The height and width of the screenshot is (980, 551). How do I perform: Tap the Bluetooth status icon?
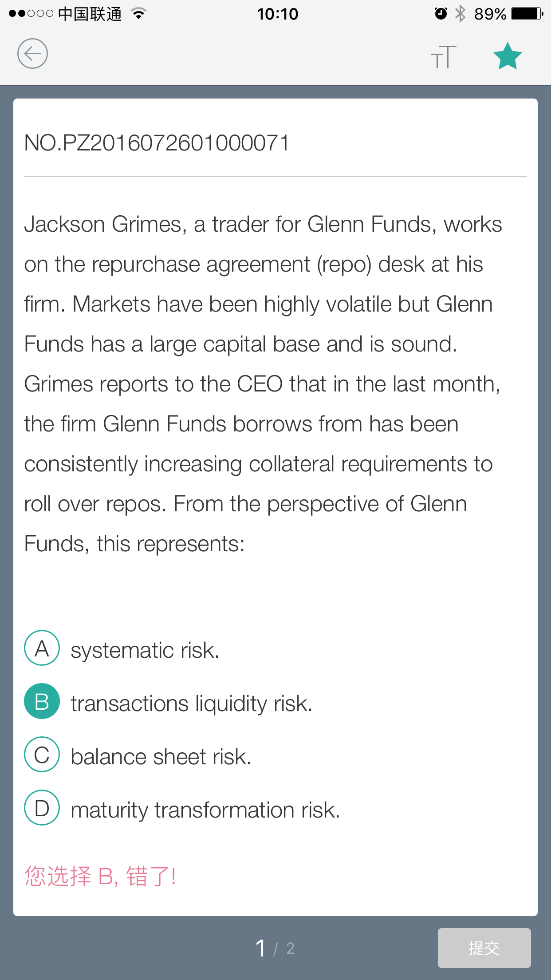coord(460,14)
